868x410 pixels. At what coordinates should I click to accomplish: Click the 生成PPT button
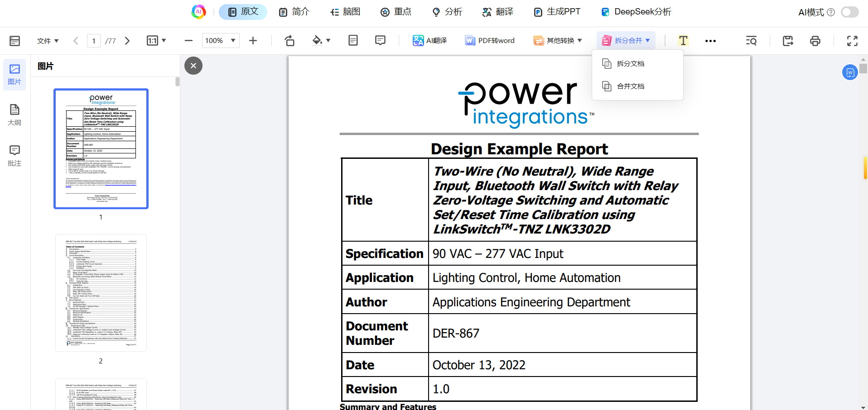557,12
